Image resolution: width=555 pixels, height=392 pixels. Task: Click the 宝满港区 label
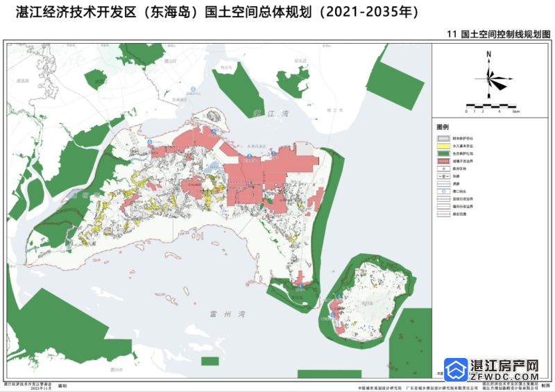tap(180, 100)
